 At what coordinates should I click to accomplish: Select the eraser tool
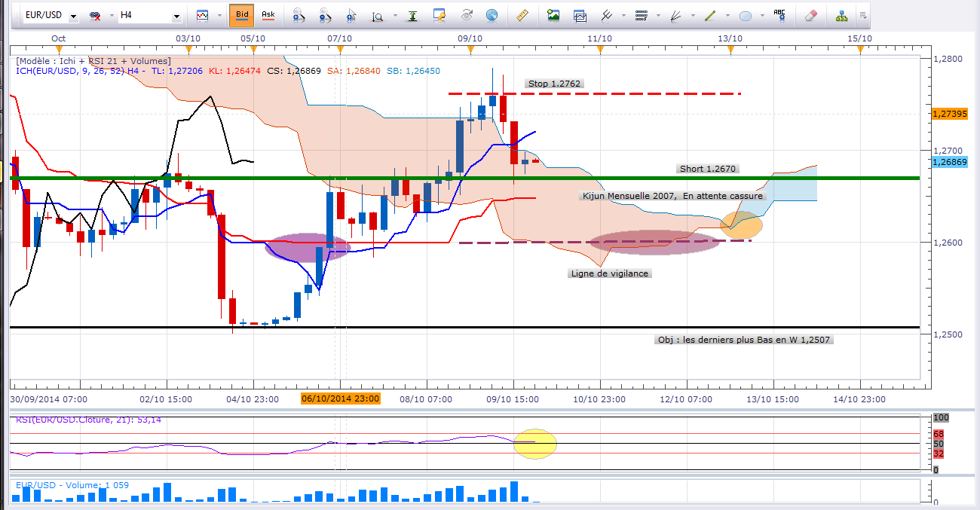point(810,15)
